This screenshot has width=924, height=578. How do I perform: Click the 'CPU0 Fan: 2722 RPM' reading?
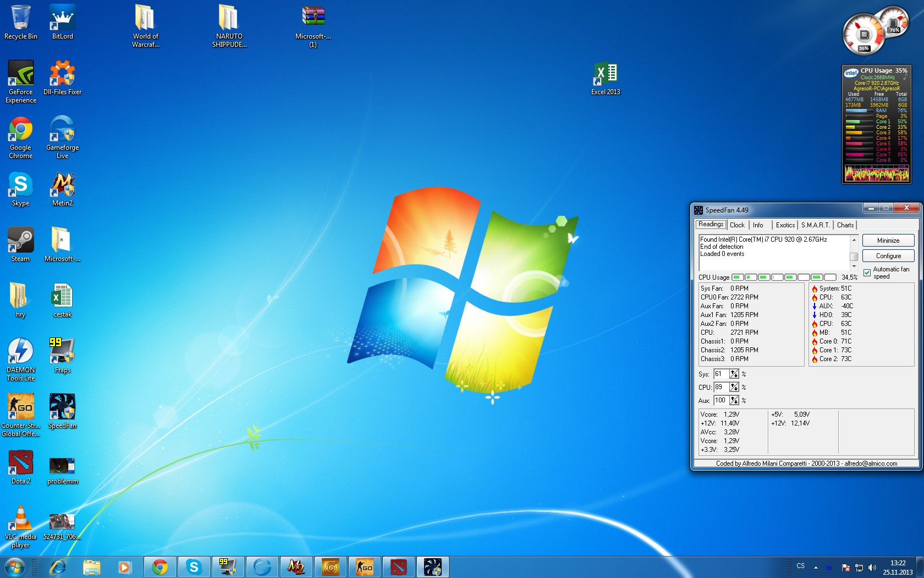coord(729,297)
